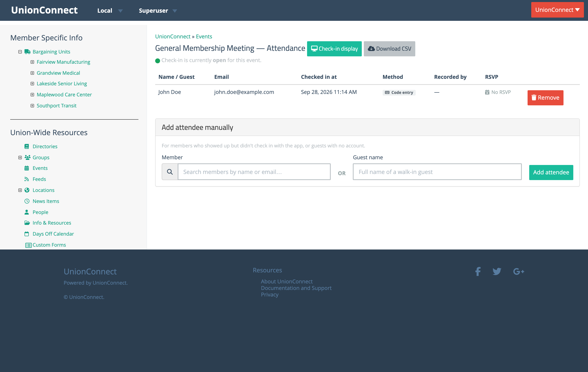This screenshot has width=588, height=372.
Task: Open the red UnionConnect account dropdown
Action: (557, 10)
